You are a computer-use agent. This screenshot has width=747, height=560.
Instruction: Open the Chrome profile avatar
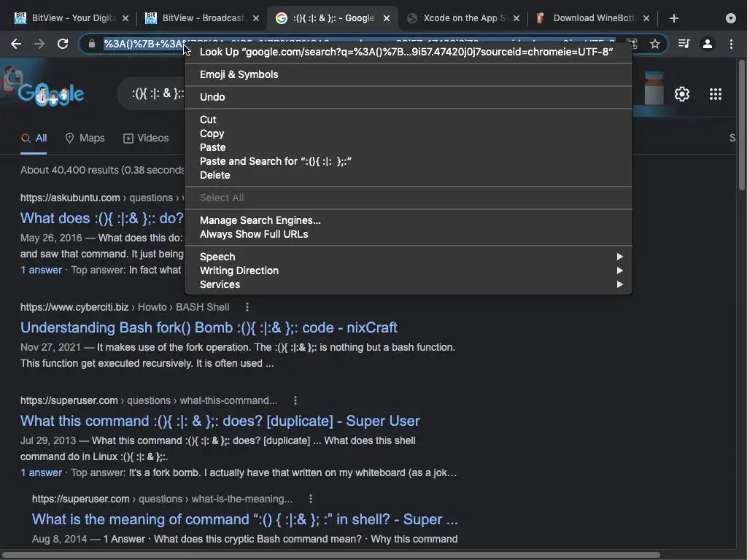pos(708,44)
